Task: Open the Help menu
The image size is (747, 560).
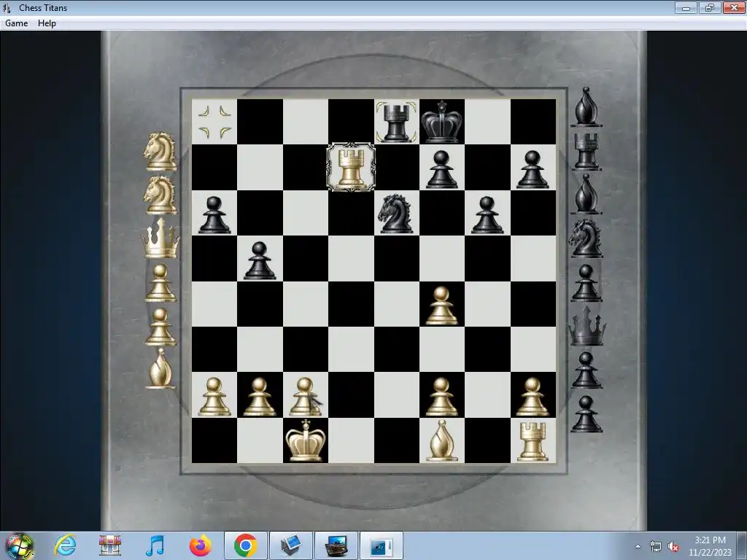Action: [x=47, y=23]
